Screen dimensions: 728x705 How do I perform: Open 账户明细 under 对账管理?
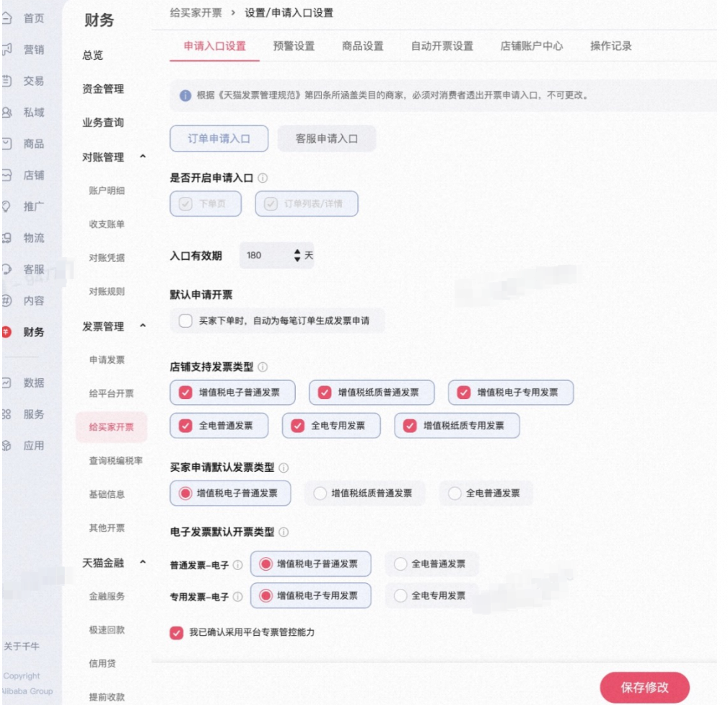pos(107,191)
